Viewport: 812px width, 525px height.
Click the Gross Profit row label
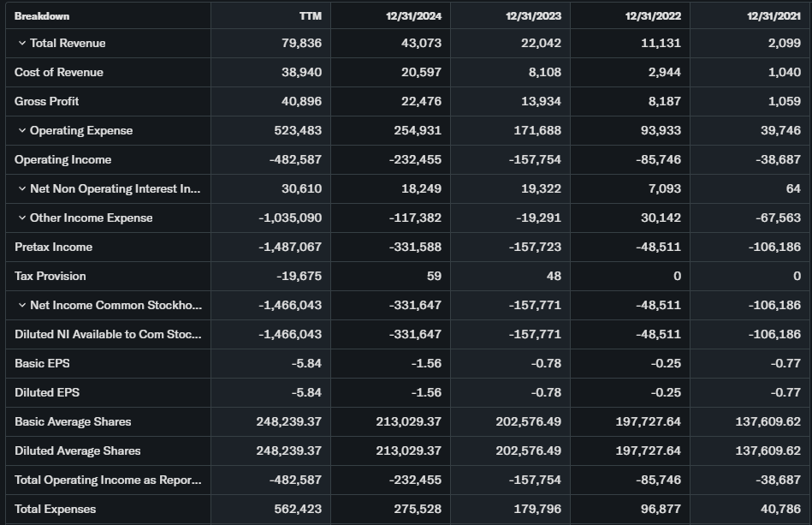click(47, 101)
